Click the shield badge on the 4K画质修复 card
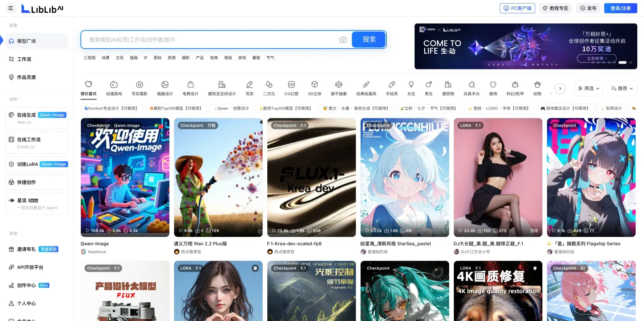The image size is (644, 321). point(535,268)
